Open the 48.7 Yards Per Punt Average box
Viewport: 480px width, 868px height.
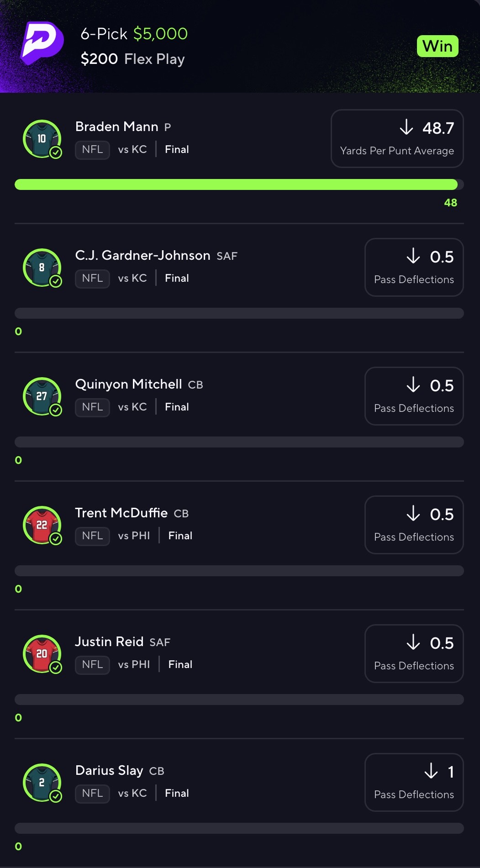(x=397, y=138)
